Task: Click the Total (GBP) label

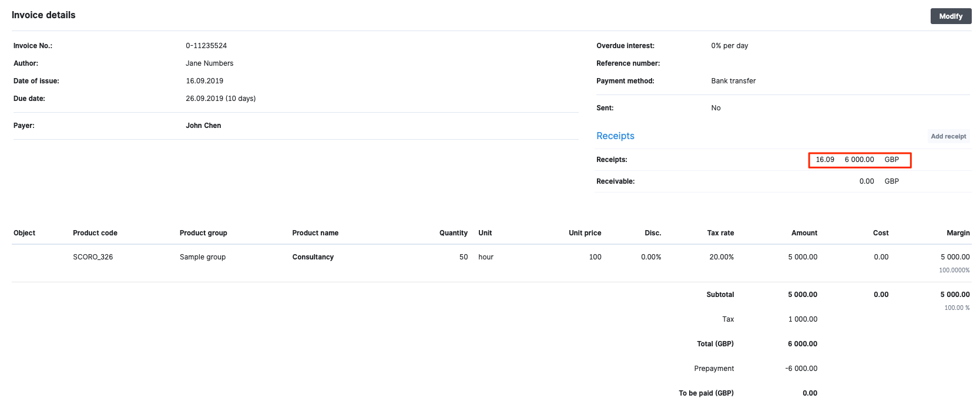Action: pos(715,344)
